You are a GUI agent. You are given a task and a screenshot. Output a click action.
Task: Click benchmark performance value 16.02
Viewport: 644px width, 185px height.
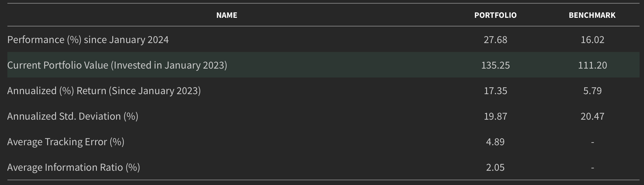pyautogui.click(x=592, y=40)
